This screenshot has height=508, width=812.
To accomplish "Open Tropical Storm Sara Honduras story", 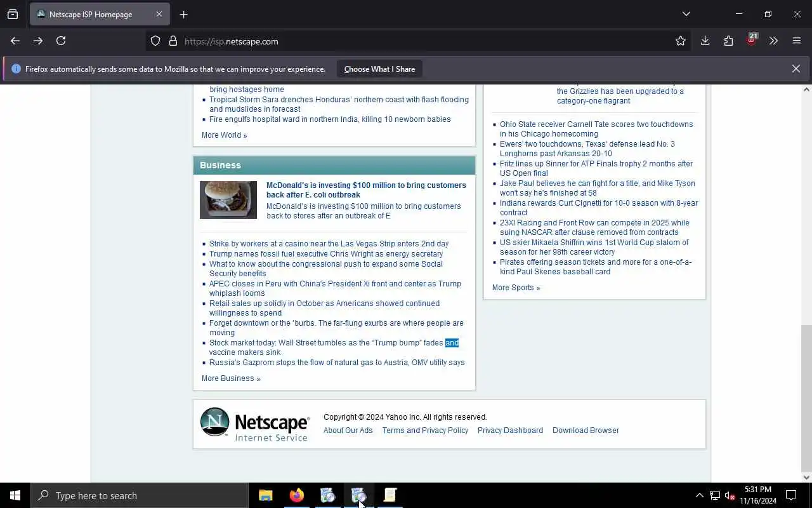I will coord(339,104).
